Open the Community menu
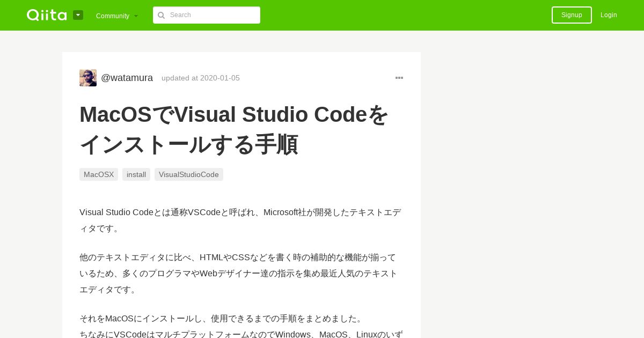644x338 pixels. click(117, 16)
